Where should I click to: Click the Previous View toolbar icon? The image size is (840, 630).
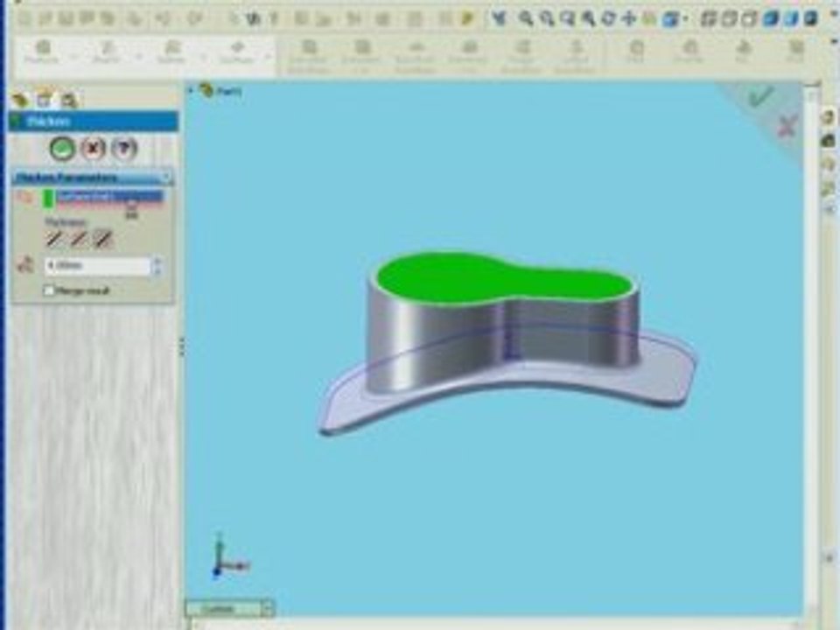[500, 18]
